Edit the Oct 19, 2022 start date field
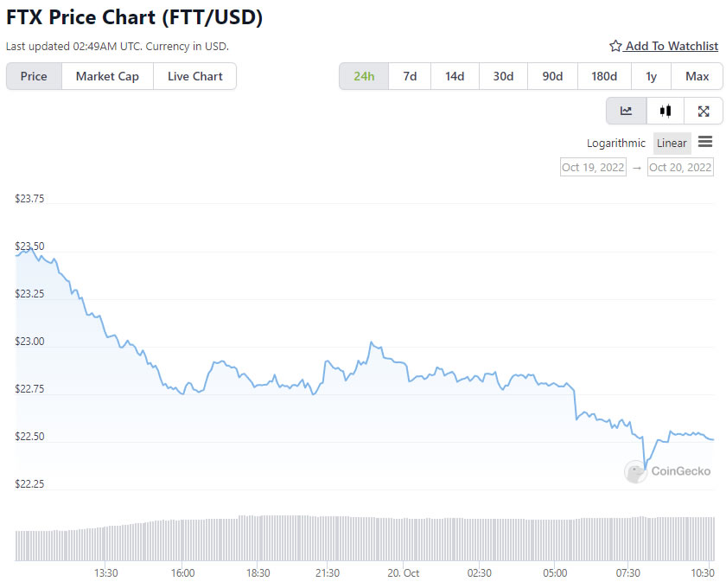The width and height of the screenshot is (726, 588). tap(593, 167)
